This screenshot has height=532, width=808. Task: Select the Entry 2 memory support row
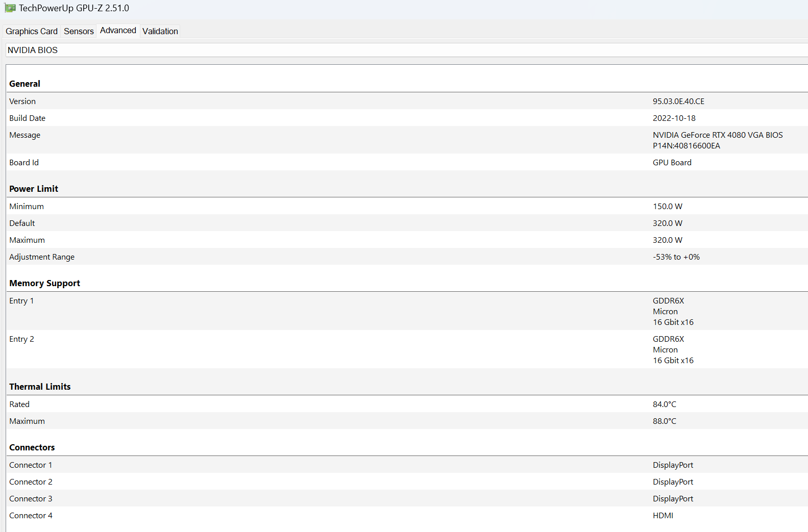21,339
